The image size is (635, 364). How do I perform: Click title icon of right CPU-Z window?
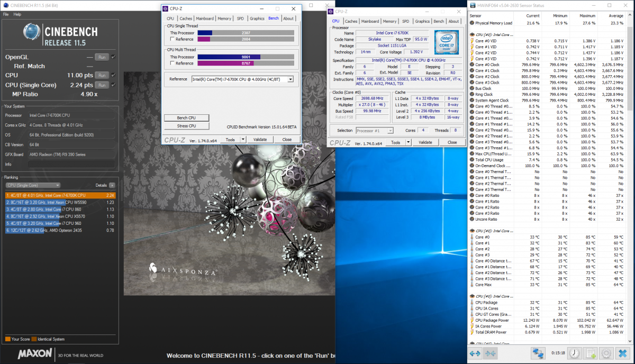[331, 11]
